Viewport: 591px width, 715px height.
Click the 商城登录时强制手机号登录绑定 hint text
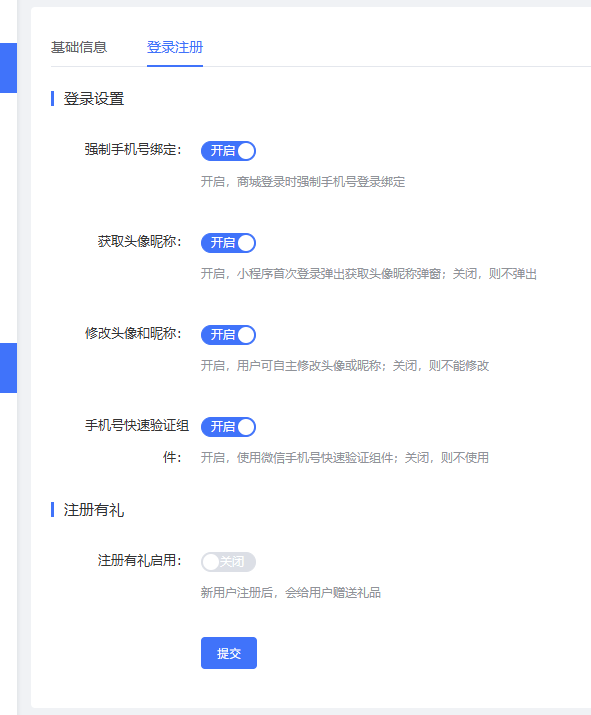303,182
